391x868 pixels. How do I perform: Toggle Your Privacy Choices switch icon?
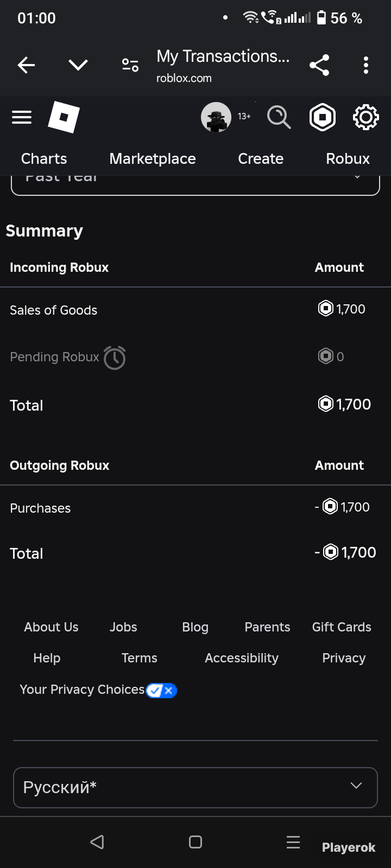[x=161, y=691]
